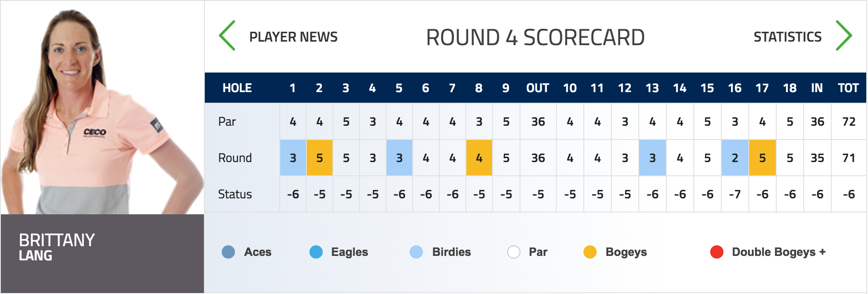
Task: Click the red Double Bogeys legend dot
Action: coord(717,252)
